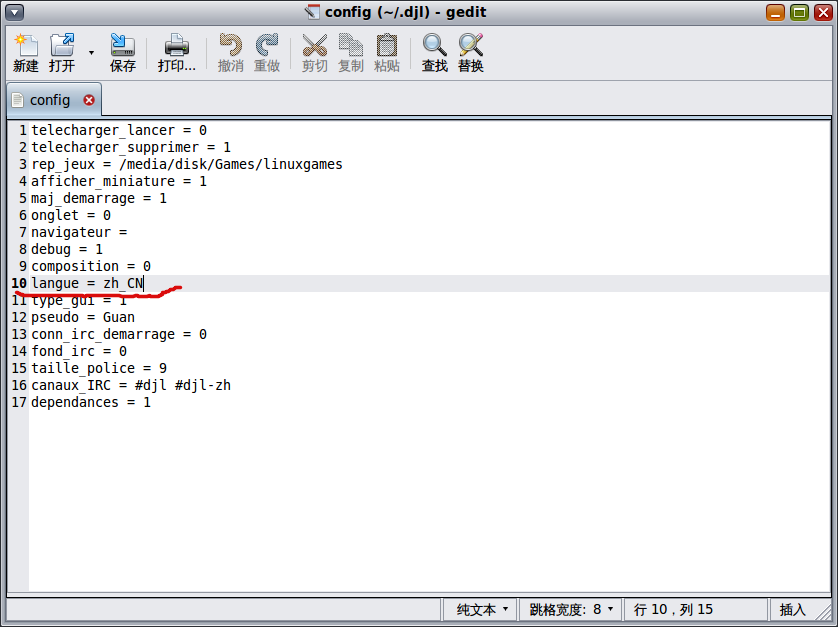Open the 纯文本 syntax mode dropdown
Screen dimensions: 838x627
coord(482,609)
